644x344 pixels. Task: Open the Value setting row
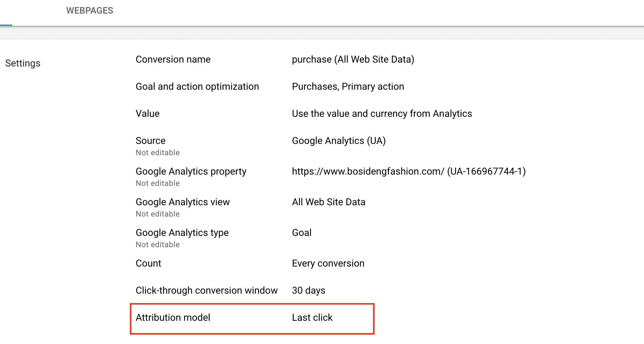point(148,114)
